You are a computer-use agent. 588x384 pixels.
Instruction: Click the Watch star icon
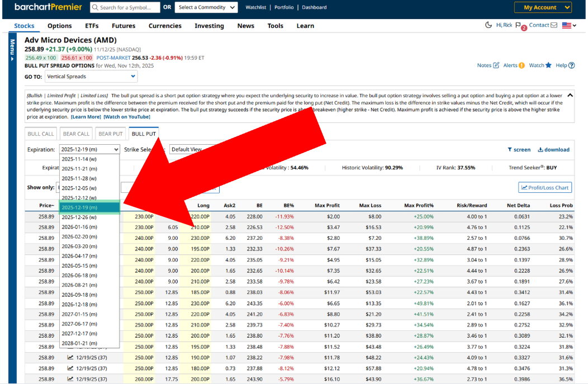pyautogui.click(x=548, y=65)
